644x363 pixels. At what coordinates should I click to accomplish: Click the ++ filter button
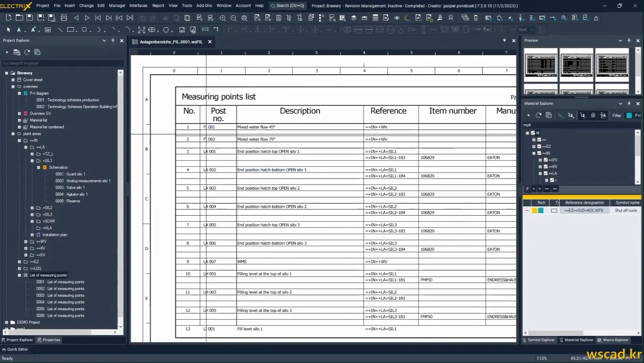point(555,189)
